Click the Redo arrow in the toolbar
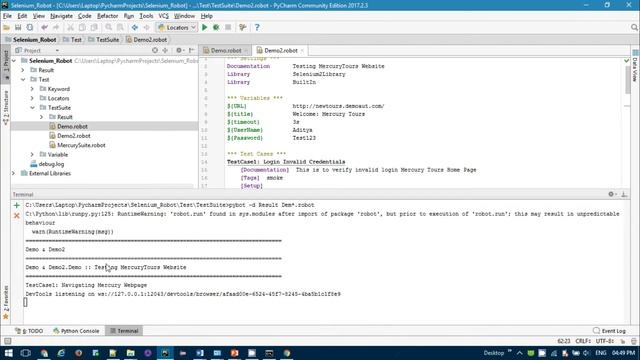 (56, 27)
